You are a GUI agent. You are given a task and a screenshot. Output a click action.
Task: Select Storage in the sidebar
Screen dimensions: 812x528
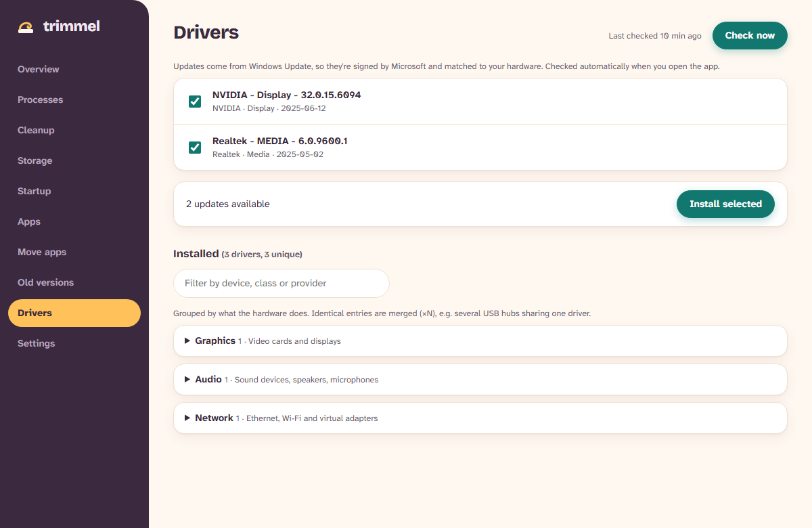74,160
